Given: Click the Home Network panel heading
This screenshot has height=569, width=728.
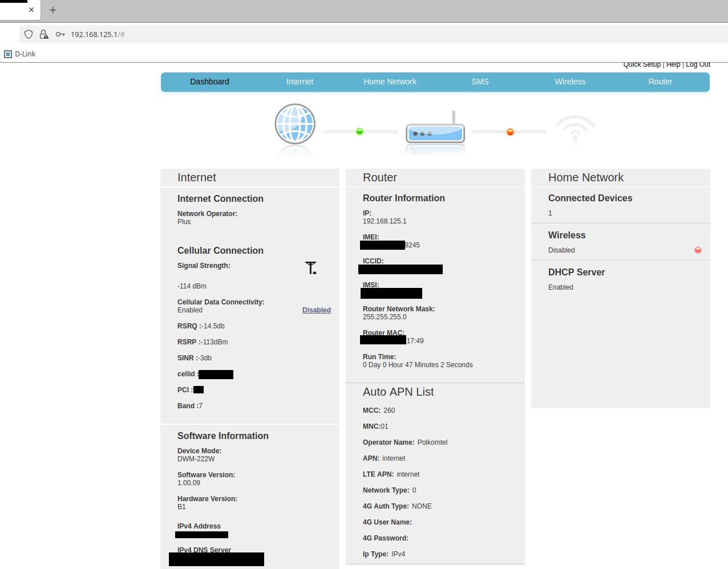Looking at the screenshot, I should pyautogui.click(x=586, y=177).
